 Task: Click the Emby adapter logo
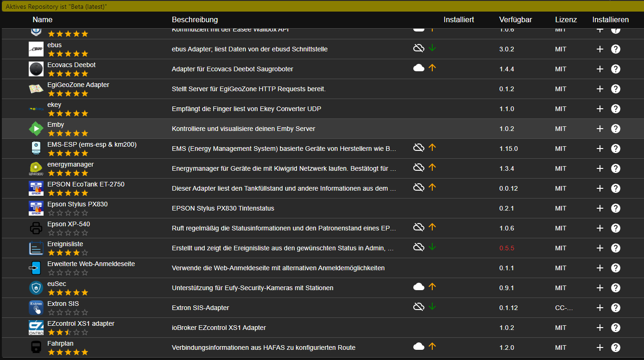point(36,129)
